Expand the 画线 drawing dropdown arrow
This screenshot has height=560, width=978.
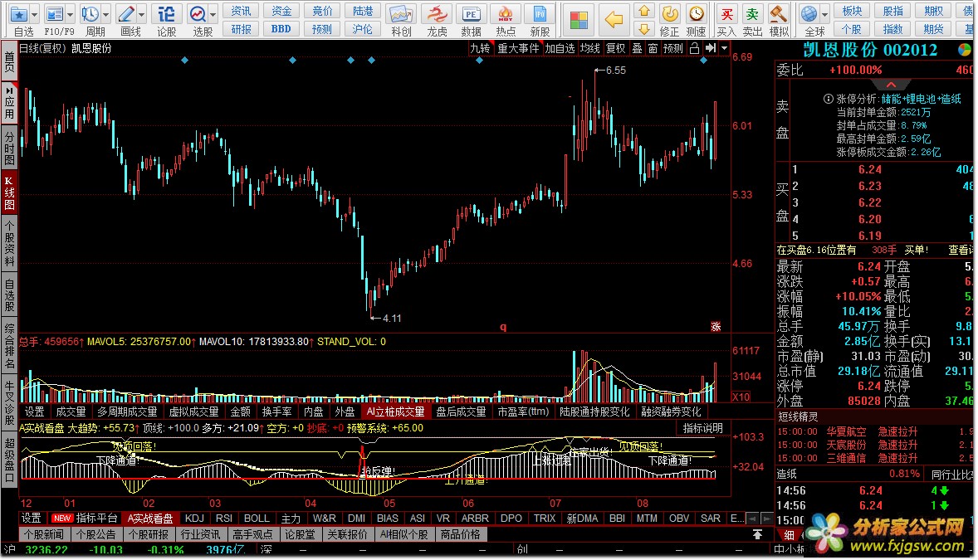click(x=142, y=14)
